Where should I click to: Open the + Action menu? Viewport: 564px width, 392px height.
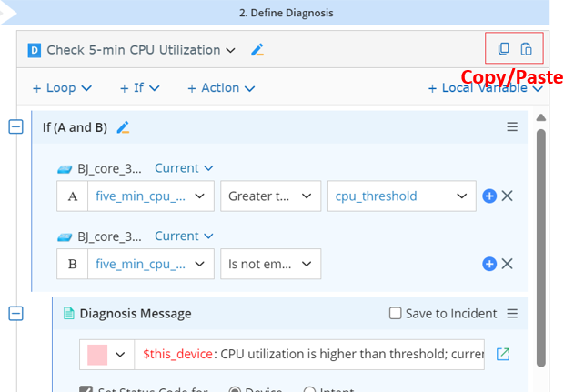pyautogui.click(x=220, y=88)
